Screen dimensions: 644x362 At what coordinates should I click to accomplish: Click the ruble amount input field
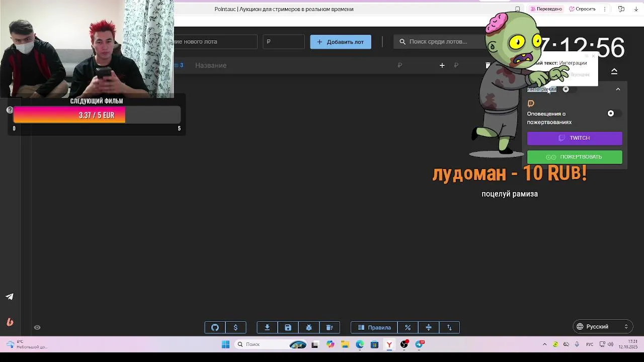pyautogui.click(x=284, y=42)
